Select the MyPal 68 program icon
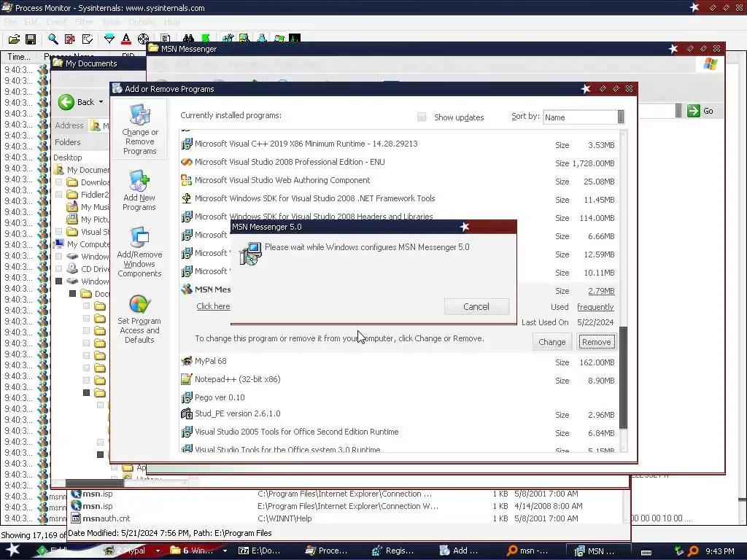This screenshot has height=560, width=747. click(x=186, y=361)
